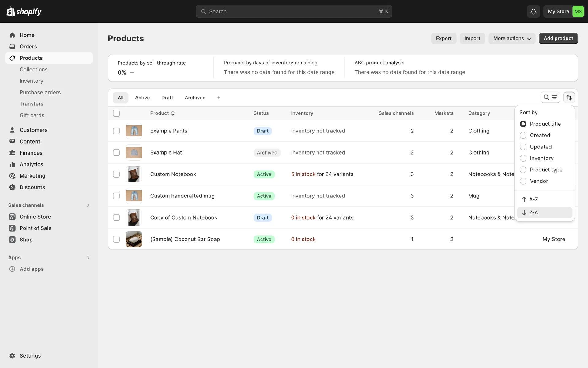Expand the Sales channels section chevron
The width and height of the screenshot is (588, 368).
[x=88, y=205]
